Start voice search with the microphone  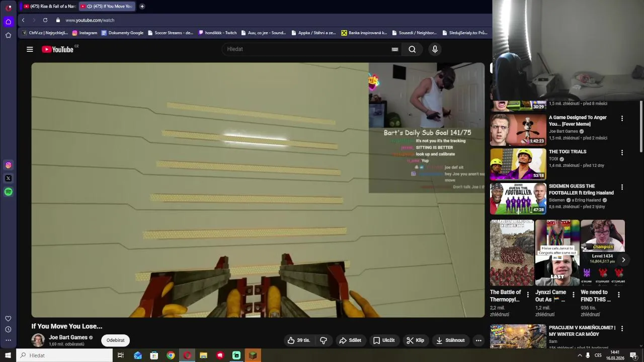coord(435,49)
